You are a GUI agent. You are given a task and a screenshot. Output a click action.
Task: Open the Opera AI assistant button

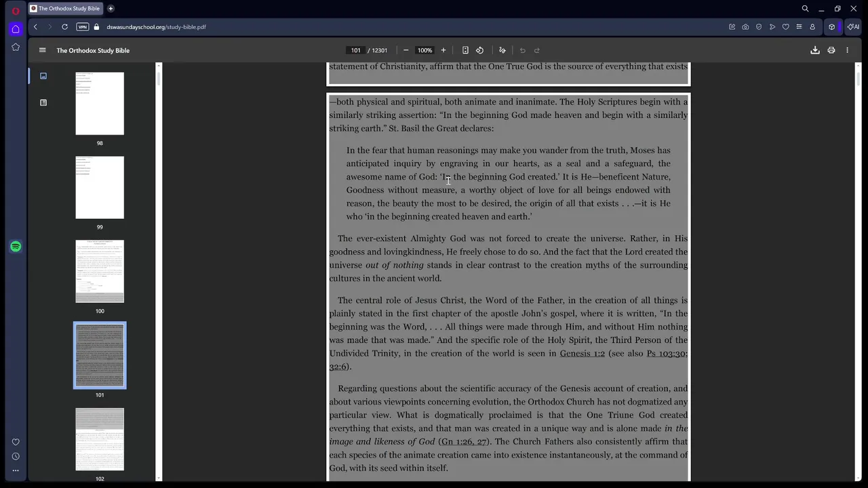pyautogui.click(x=853, y=27)
